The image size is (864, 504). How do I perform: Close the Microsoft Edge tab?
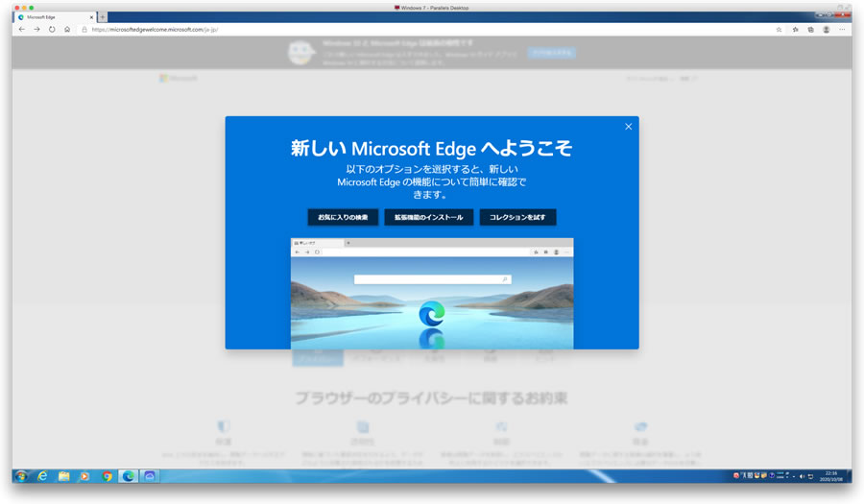coord(91,17)
